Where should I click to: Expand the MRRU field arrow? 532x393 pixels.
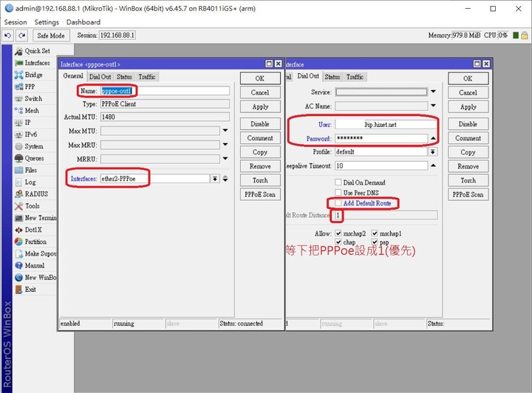click(x=225, y=159)
